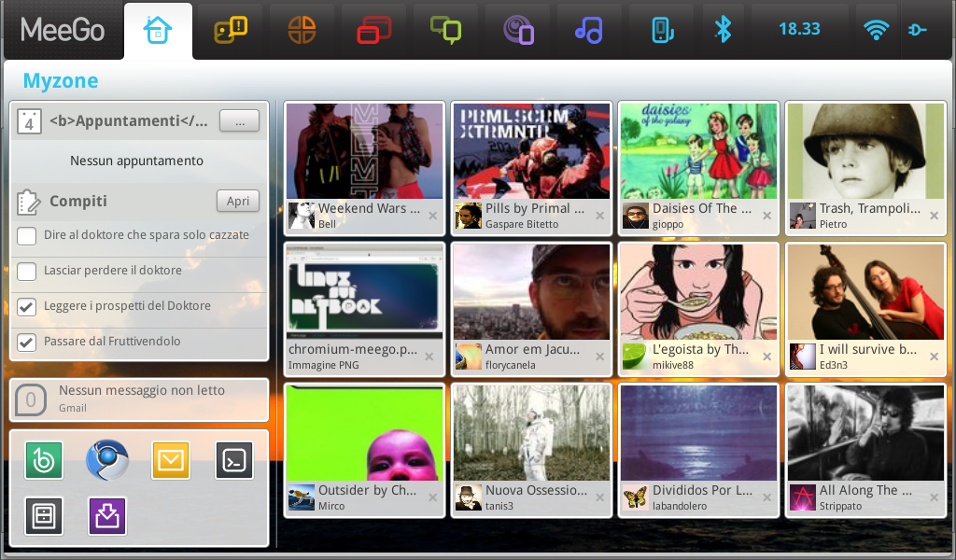The height and width of the screenshot is (560, 956).
Task: Open the orange Zones panel icon
Action: (302, 30)
